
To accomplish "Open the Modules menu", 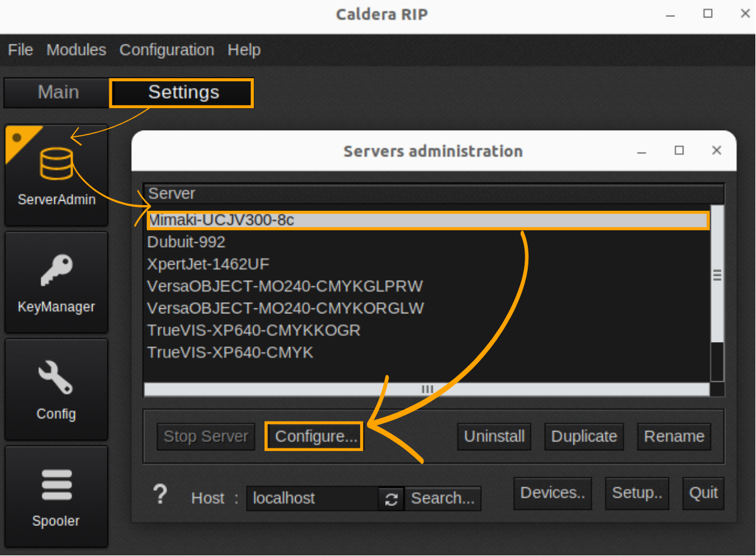I will click(x=76, y=50).
